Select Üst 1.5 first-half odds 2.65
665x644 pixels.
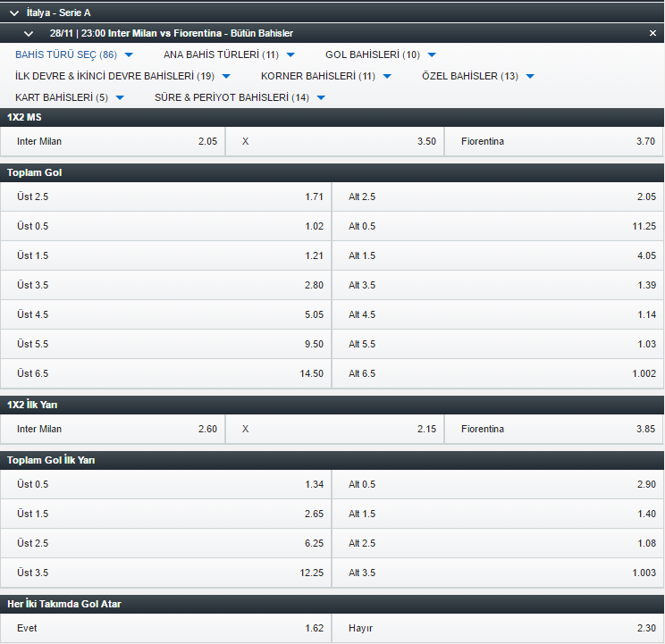click(x=166, y=514)
